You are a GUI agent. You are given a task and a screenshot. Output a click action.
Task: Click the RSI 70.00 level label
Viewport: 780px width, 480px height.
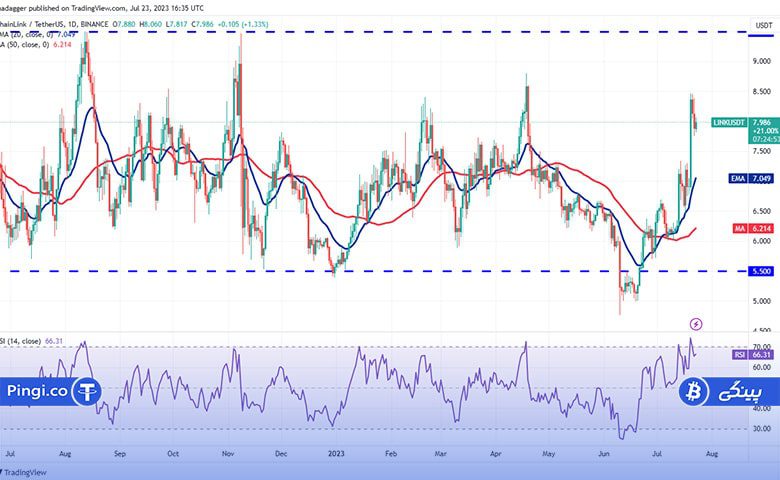coord(762,347)
